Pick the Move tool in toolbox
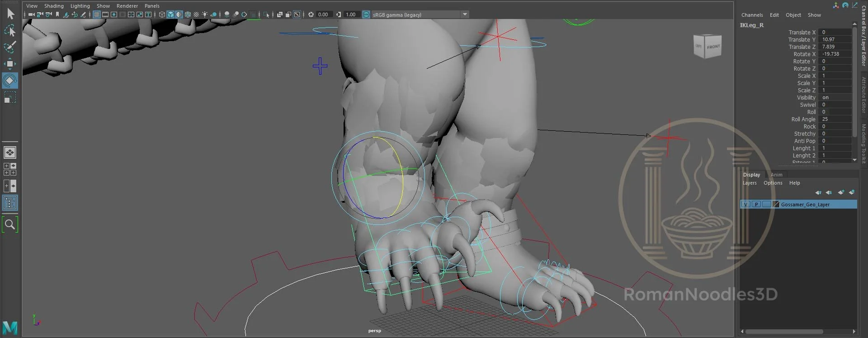Screen dimensions: 868x338 point(10,64)
